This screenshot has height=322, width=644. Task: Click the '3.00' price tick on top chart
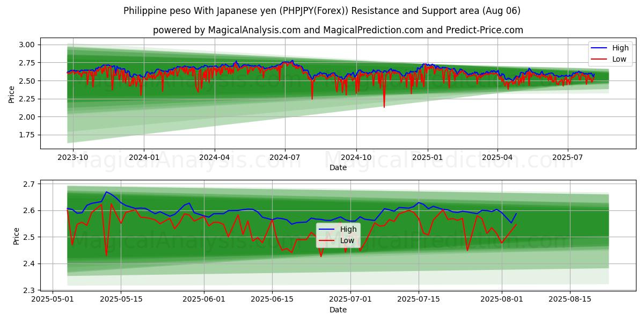27,45
